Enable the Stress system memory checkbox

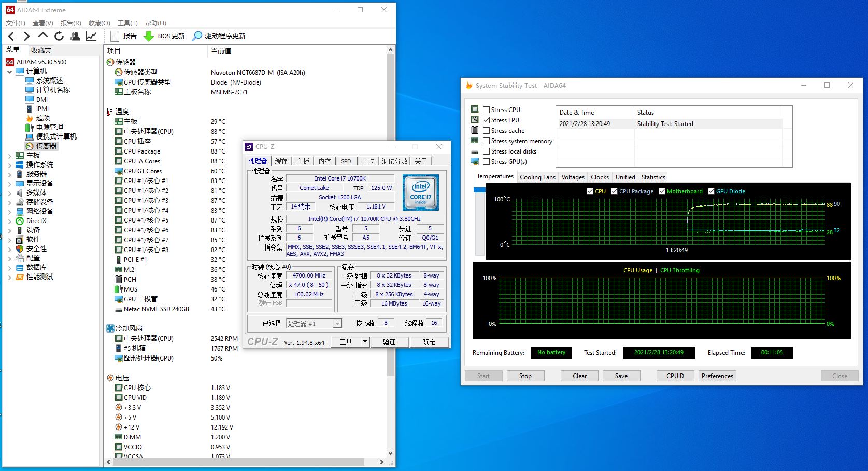pos(486,141)
